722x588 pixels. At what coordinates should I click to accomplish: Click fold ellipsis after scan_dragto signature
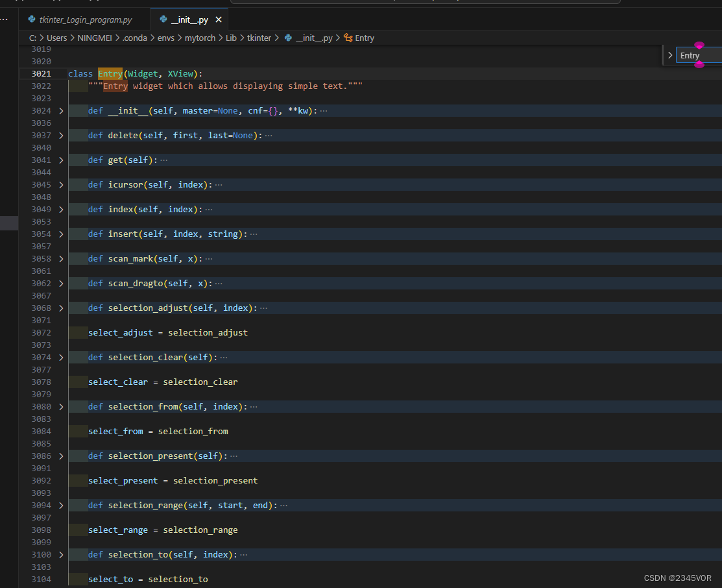[219, 284]
